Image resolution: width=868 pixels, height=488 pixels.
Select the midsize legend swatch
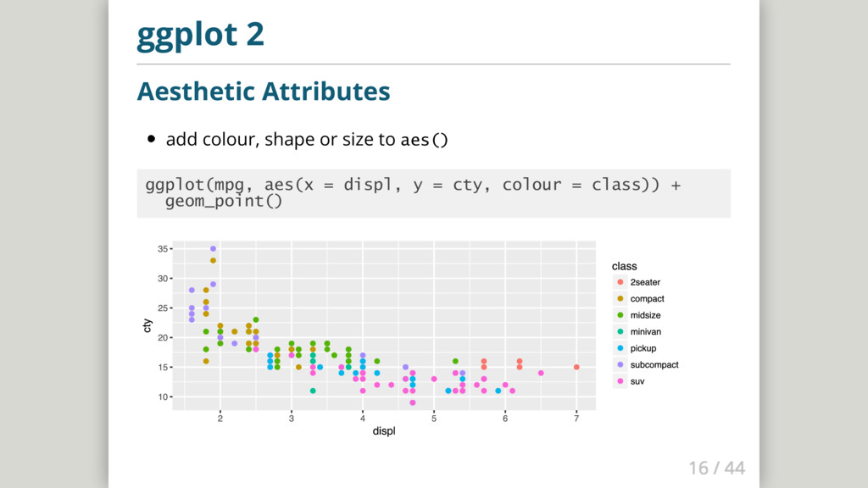[x=620, y=315]
